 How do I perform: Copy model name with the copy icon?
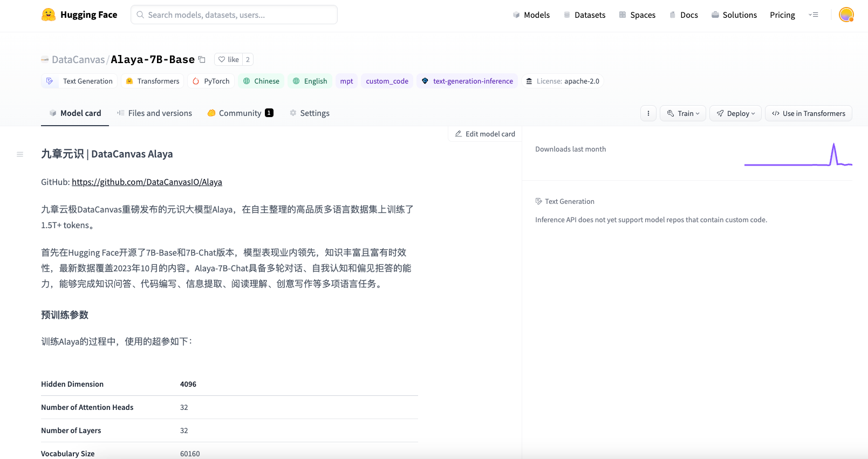(x=202, y=59)
